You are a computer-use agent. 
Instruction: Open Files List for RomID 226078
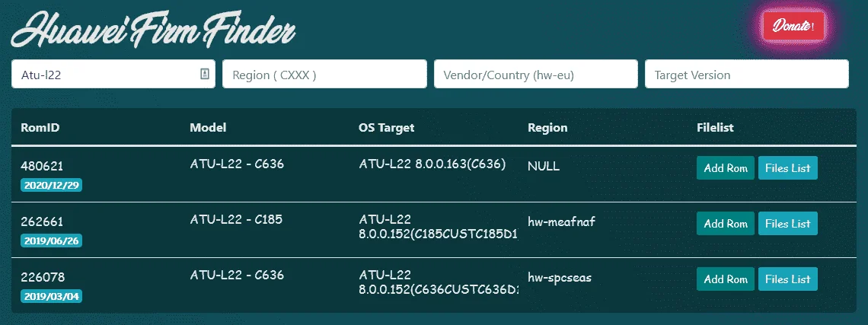coord(788,279)
